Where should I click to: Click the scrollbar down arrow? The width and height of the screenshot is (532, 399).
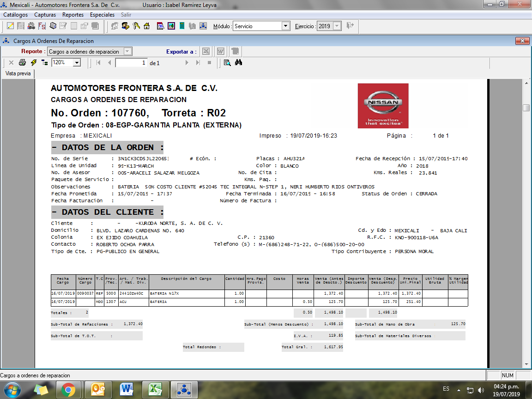526,365
